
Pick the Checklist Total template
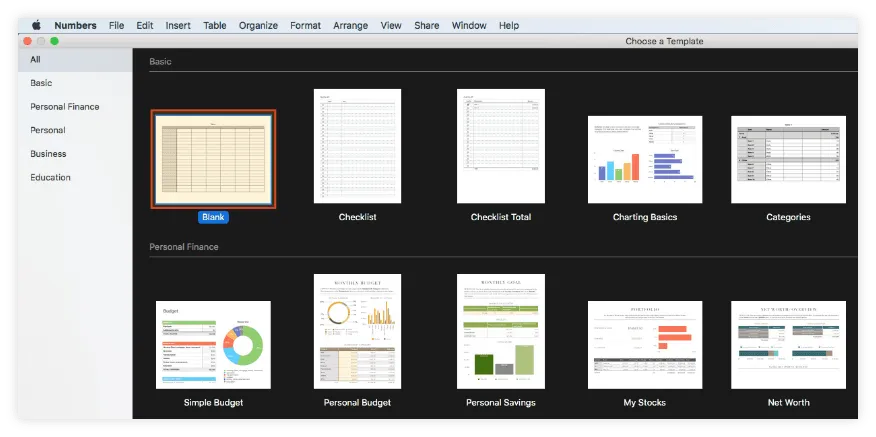coord(500,146)
